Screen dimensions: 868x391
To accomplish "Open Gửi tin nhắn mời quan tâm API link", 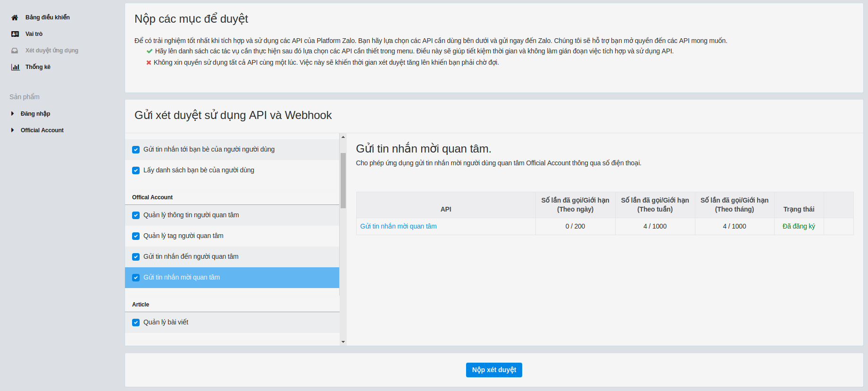I will tap(398, 226).
